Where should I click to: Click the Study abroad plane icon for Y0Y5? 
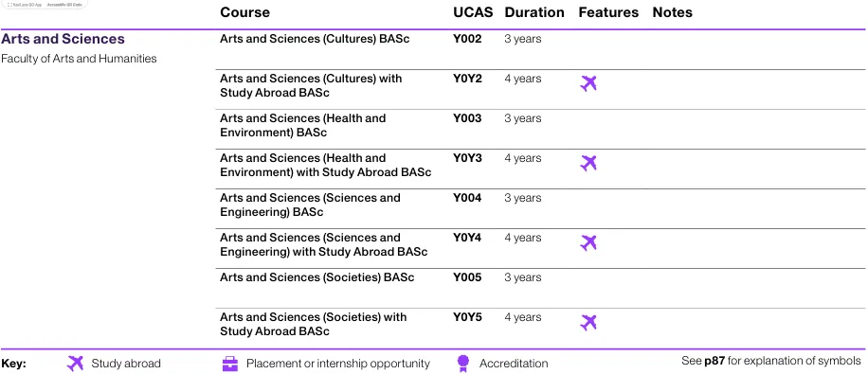pyautogui.click(x=588, y=323)
